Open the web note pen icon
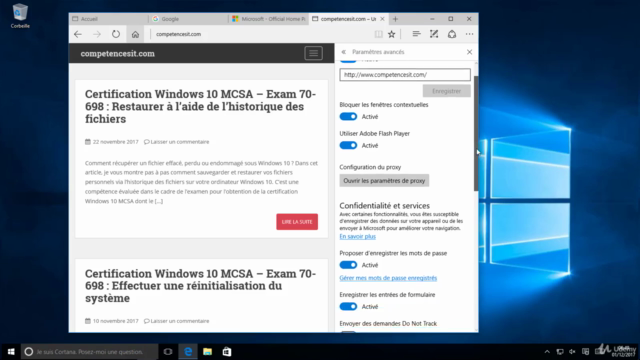 coord(434,34)
